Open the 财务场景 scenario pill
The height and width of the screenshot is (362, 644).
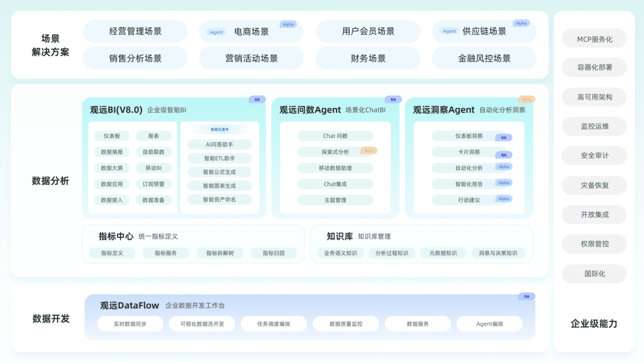368,58
